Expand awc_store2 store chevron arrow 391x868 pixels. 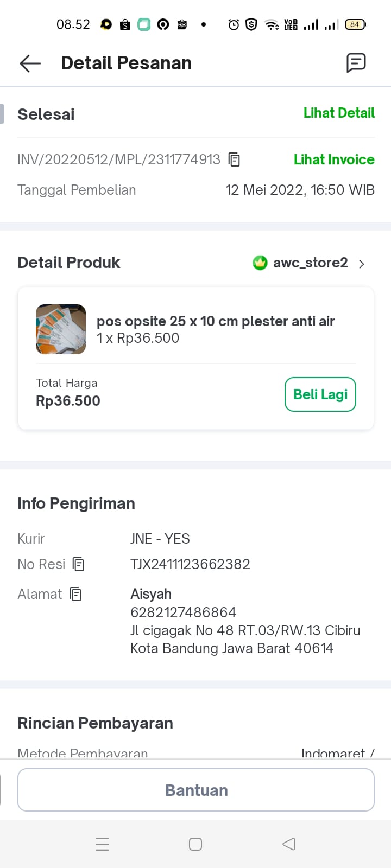tap(362, 264)
